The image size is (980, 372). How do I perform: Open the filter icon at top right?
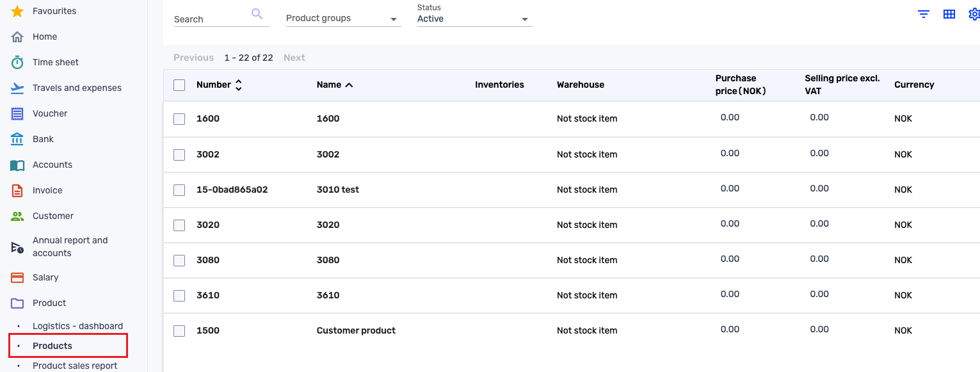[x=923, y=13]
